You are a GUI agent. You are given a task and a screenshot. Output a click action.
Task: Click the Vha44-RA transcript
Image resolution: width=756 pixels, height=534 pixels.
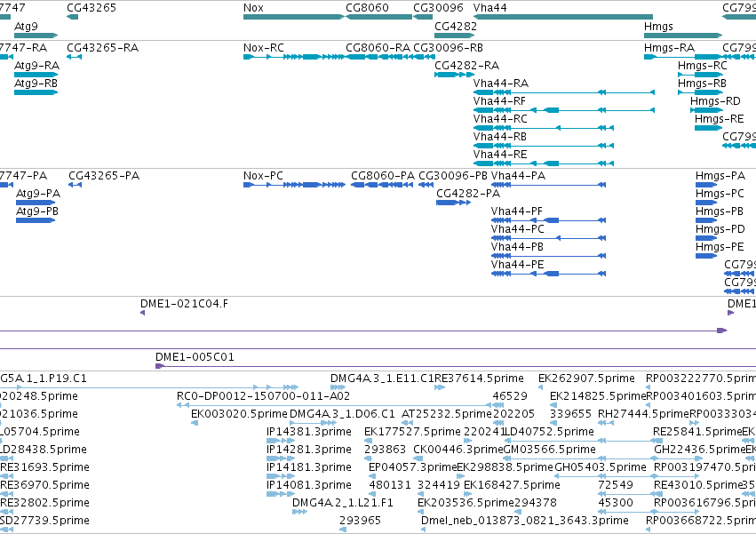tap(564, 92)
